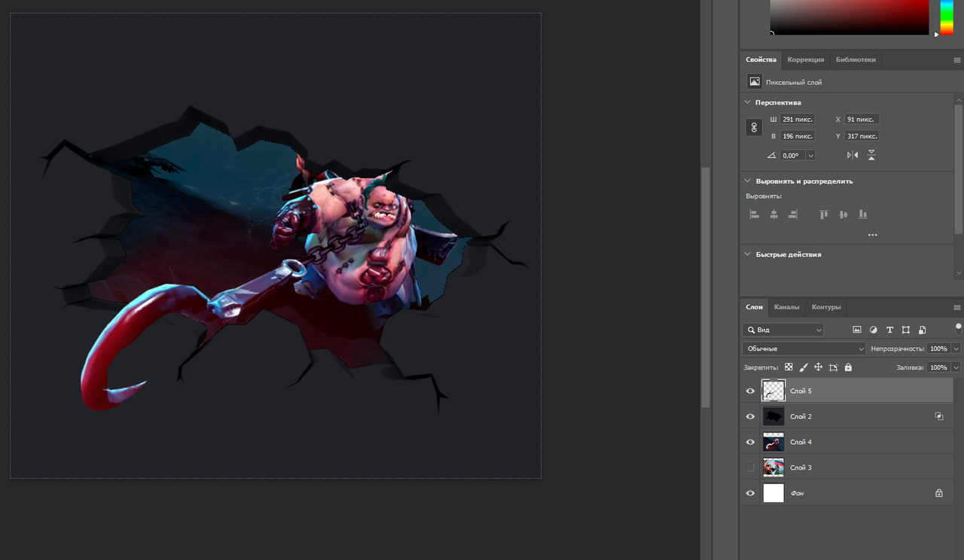The width and height of the screenshot is (964, 560).
Task: Hide the Фон background layer
Action: pos(750,493)
